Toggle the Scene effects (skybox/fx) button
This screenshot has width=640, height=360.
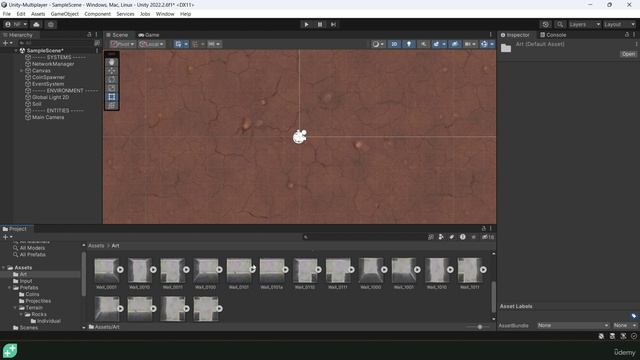436,44
